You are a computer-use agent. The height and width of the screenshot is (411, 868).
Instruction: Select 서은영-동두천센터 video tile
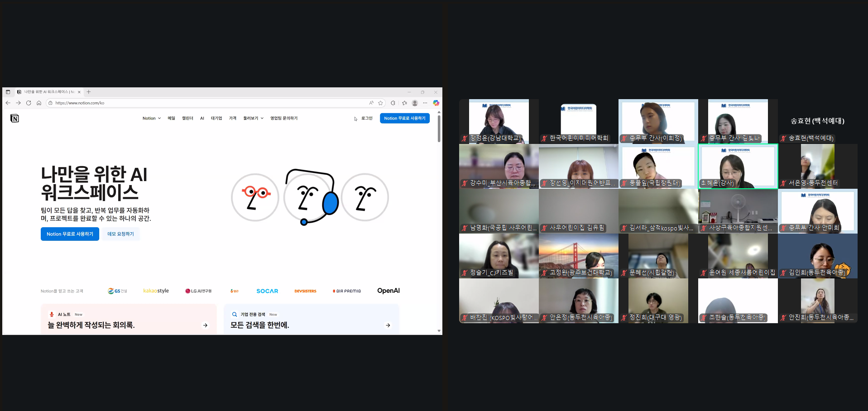point(818,166)
